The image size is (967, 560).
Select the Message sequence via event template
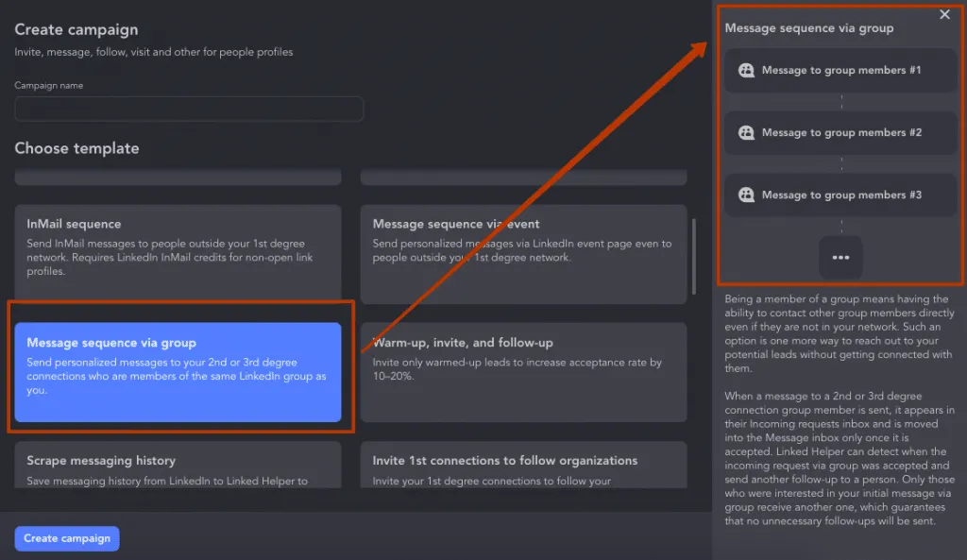[x=523, y=254]
